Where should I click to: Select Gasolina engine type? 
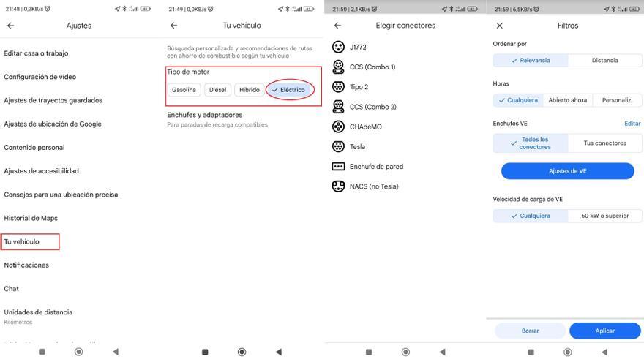(x=184, y=90)
